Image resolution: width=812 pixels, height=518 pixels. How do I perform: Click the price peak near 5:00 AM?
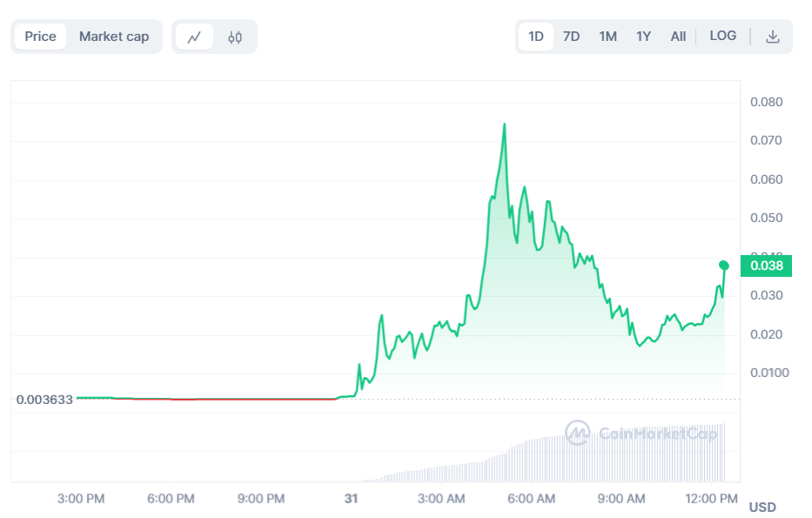point(504,124)
